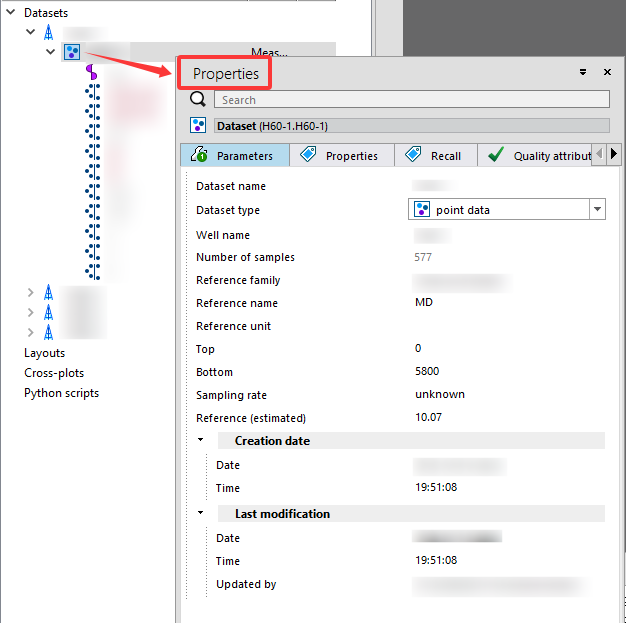Switch to the Recall tab
This screenshot has height=623, width=626.
coord(436,155)
